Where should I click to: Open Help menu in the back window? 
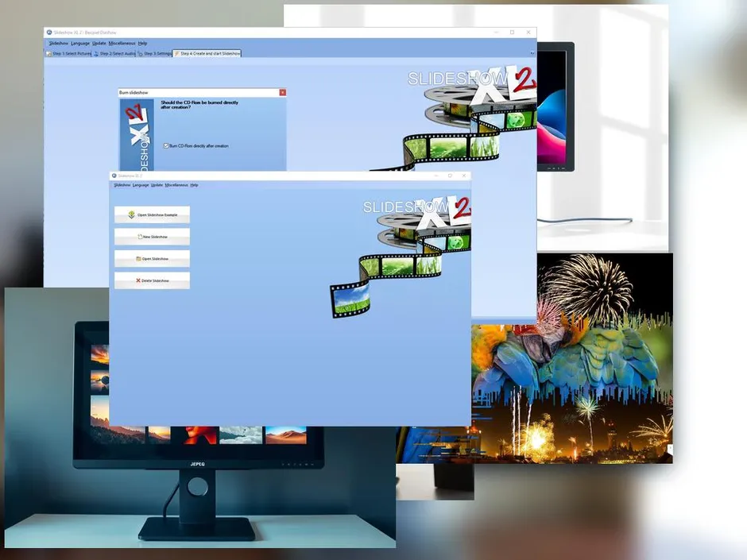coord(142,43)
